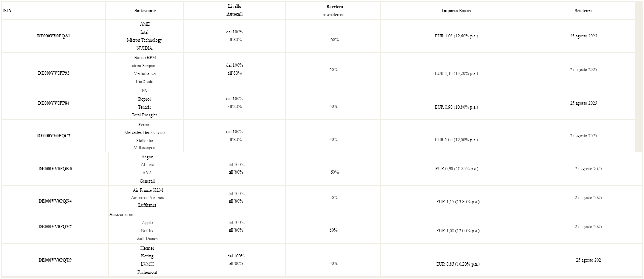
Task: Open ISIN DE000VV0PQU9
Action: (55, 260)
